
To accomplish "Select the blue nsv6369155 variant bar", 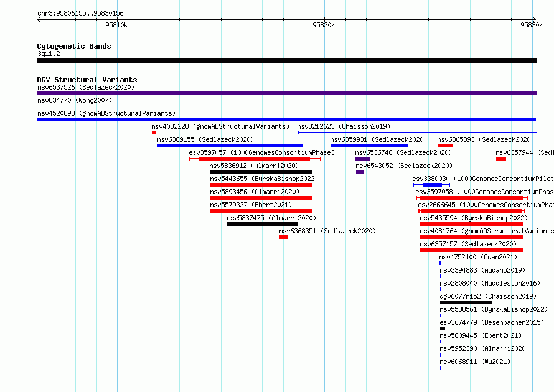I will point(230,146).
